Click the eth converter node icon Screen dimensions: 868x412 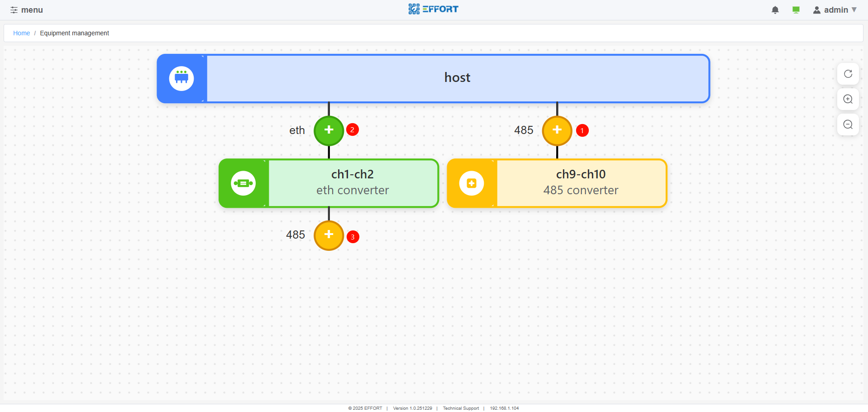click(x=243, y=183)
